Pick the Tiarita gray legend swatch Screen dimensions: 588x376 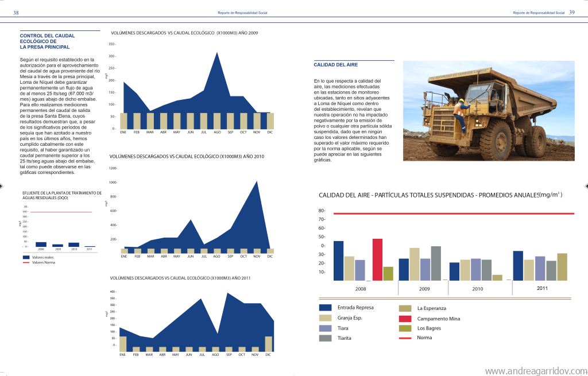coord(325,338)
